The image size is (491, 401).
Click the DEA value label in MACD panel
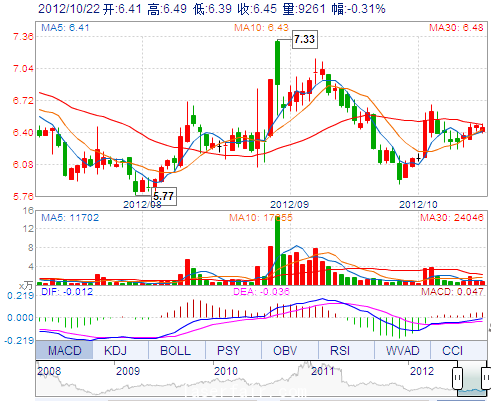point(261,292)
